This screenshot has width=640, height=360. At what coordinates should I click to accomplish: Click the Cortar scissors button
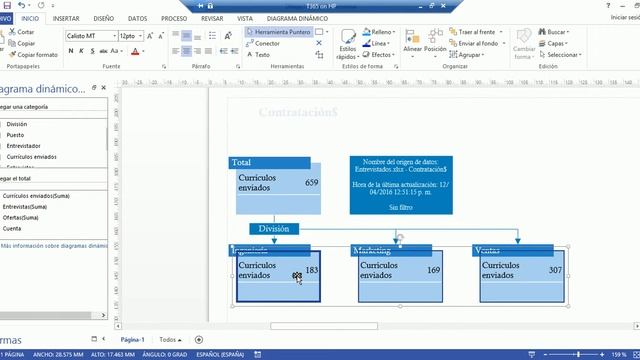(22, 32)
